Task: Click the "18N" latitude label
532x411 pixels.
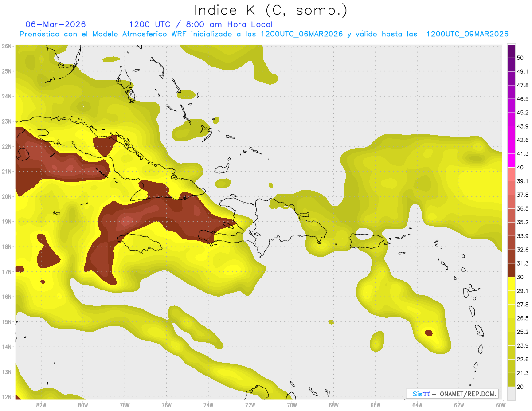Action: click(x=6, y=247)
